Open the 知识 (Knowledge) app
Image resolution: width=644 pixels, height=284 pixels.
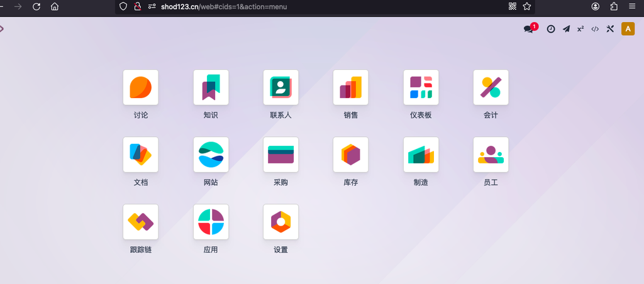pyautogui.click(x=211, y=87)
